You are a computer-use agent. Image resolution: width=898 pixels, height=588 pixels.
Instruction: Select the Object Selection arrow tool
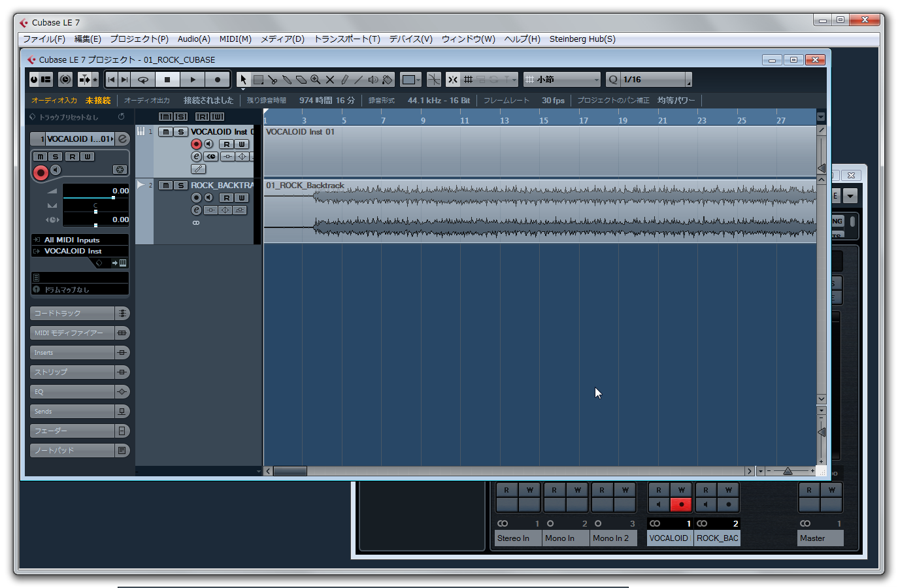[243, 80]
